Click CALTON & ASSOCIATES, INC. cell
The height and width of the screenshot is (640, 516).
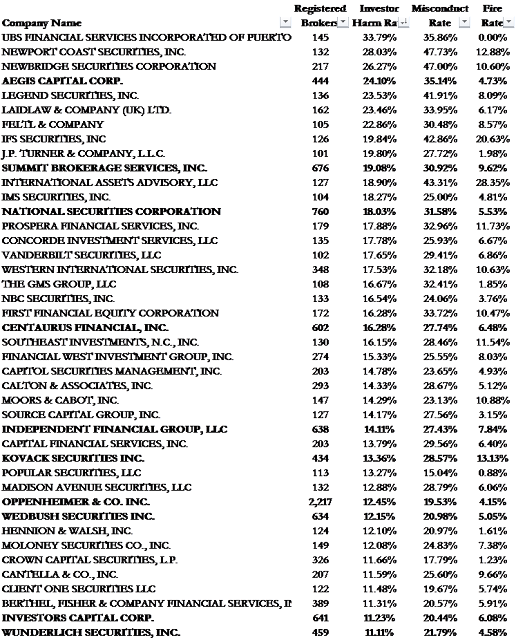pos(77,386)
